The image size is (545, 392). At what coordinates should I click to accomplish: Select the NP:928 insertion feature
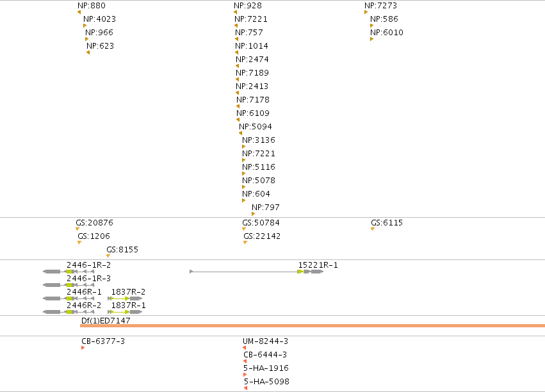tap(235, 12)
